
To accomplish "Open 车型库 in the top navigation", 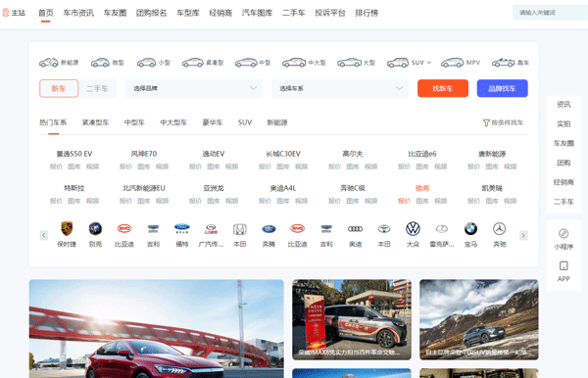I will 188,13.
